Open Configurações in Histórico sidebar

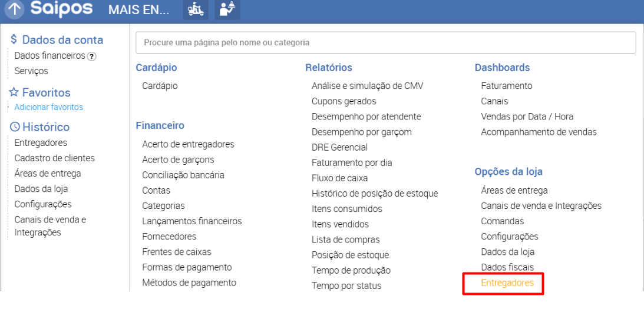pyautogui.click(x=43, y=204)
